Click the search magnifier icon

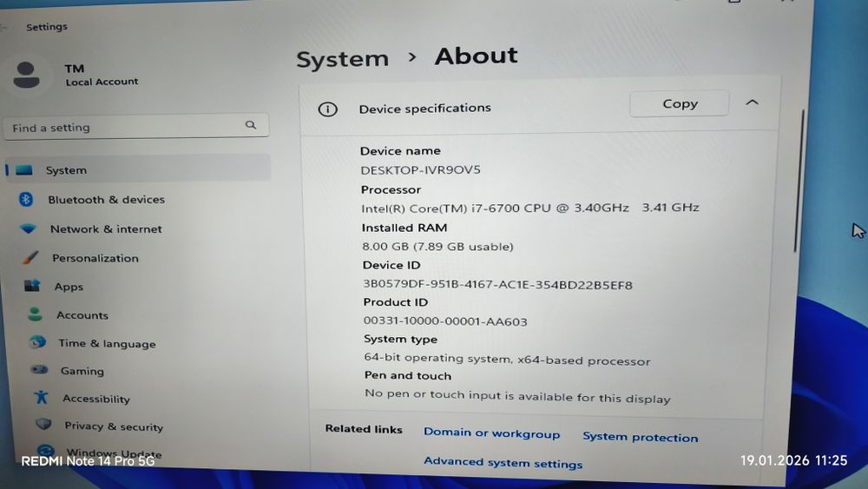coord(251,125)
